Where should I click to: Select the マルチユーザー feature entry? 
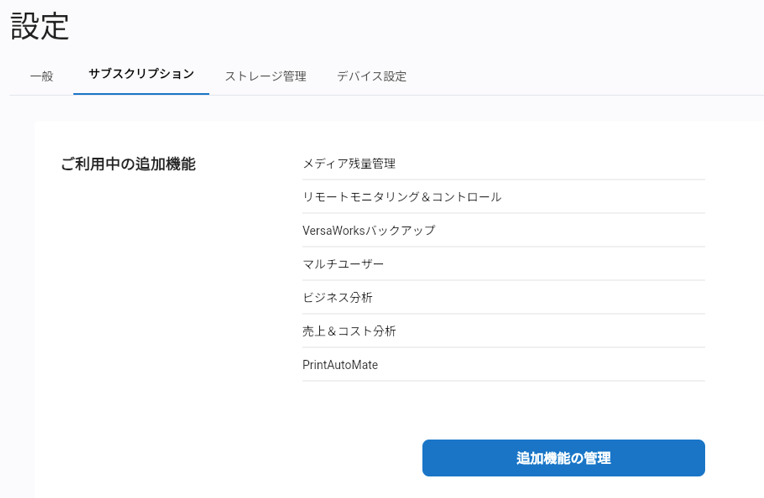pyautogui.click(x=503, y=264)
